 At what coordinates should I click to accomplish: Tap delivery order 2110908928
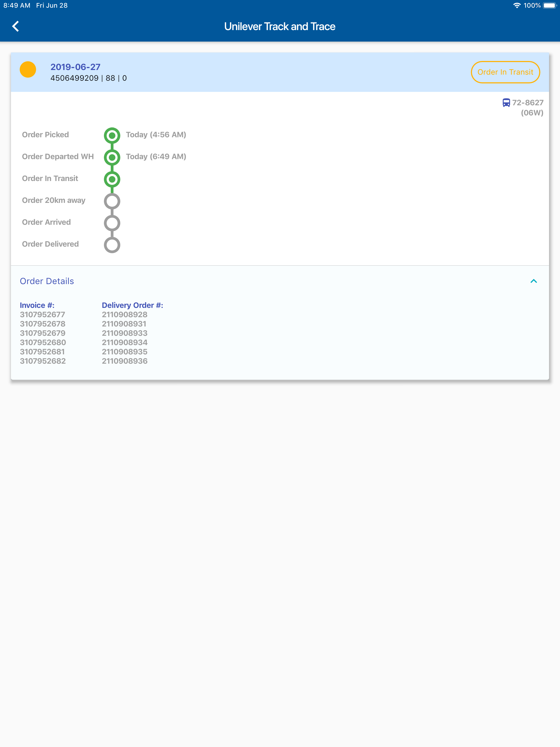tap(125, 315)
